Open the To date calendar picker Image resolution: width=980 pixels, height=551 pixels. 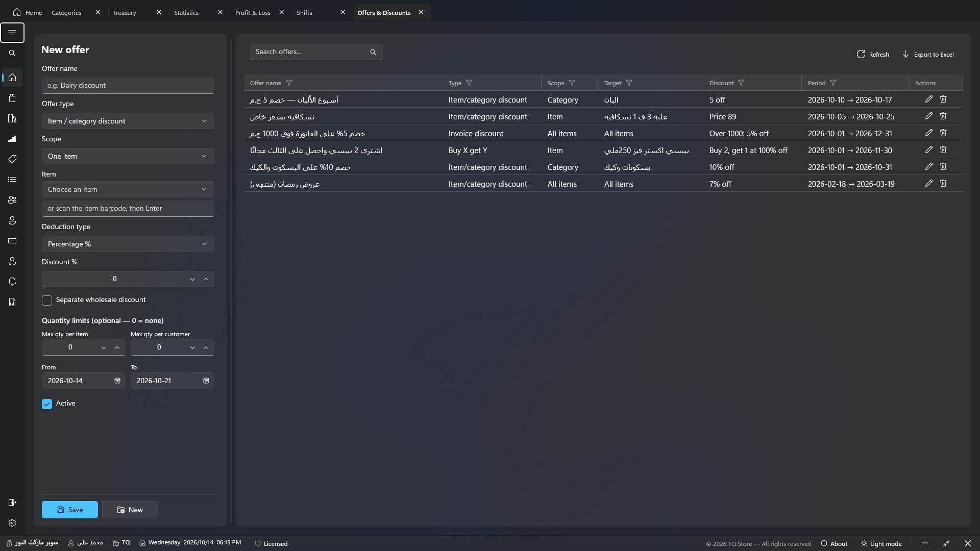point(206,381)
